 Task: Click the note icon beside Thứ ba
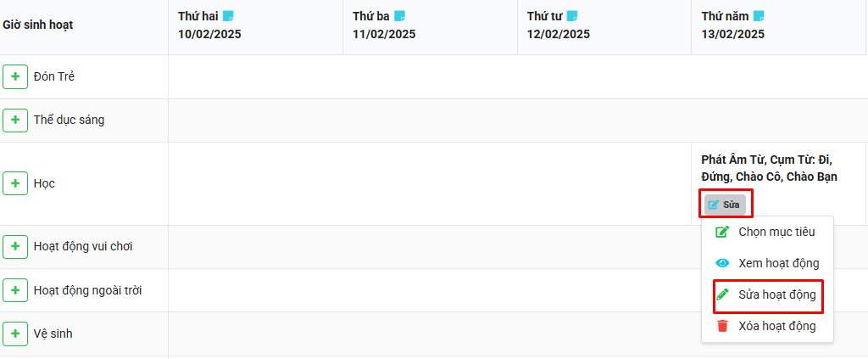coord(400,16)
